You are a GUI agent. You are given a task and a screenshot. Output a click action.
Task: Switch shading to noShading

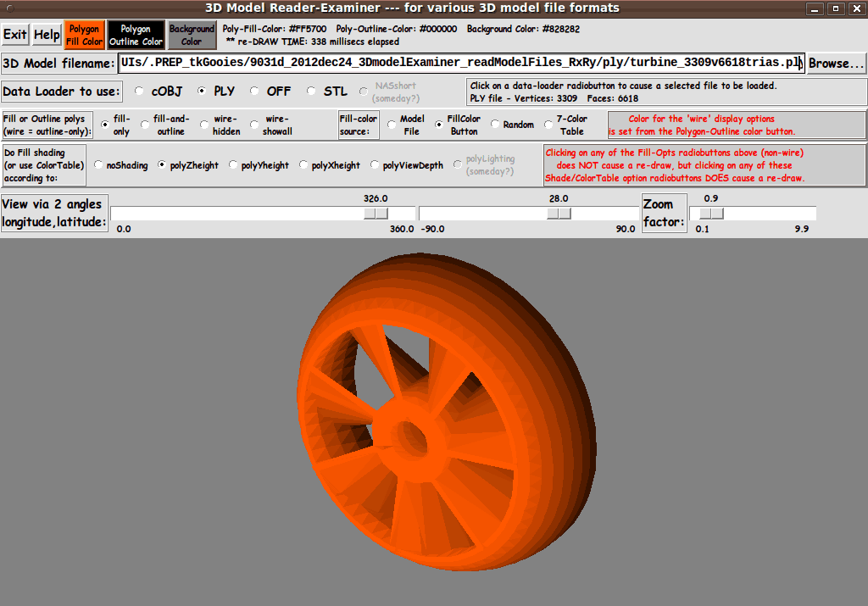[99, 165]
